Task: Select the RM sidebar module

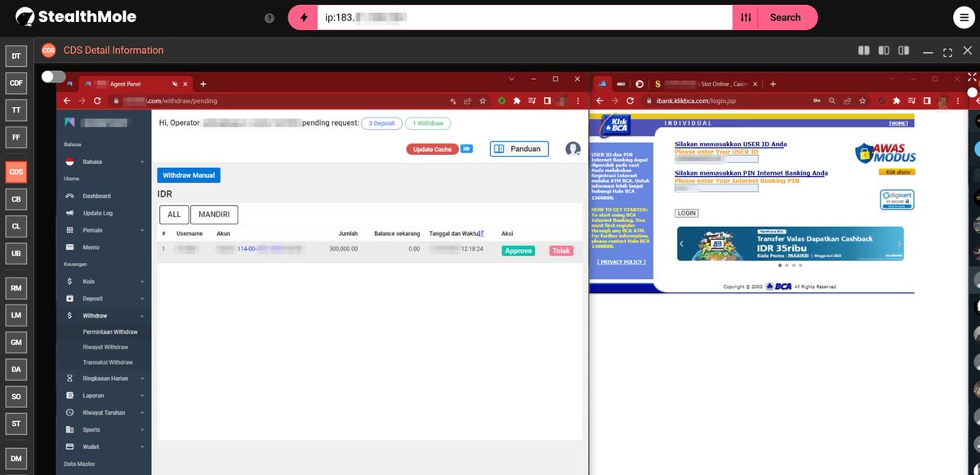Action: (16, 288)
